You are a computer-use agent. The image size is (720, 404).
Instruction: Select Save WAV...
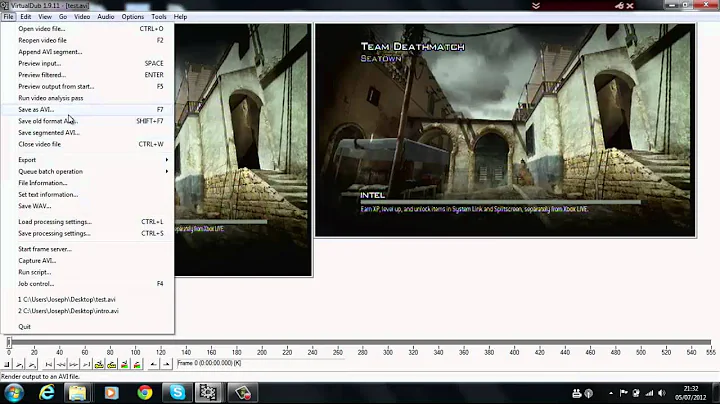coord(87,206)
